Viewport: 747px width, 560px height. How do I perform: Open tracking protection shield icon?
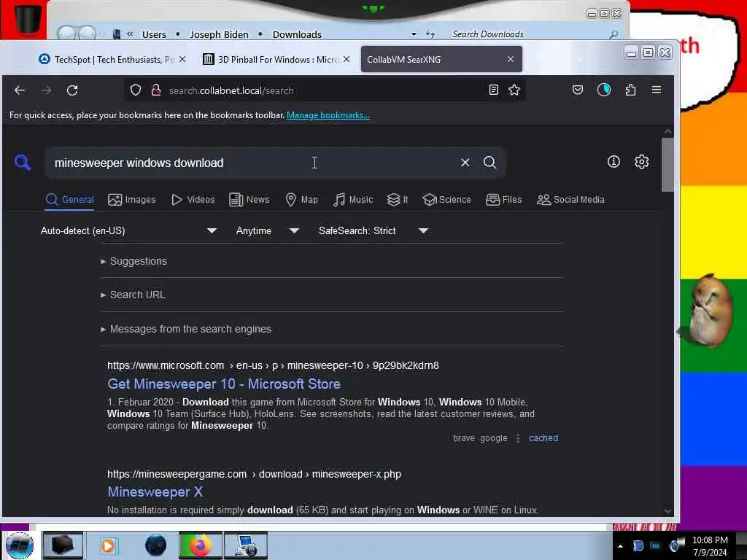[x=136, y=90]
